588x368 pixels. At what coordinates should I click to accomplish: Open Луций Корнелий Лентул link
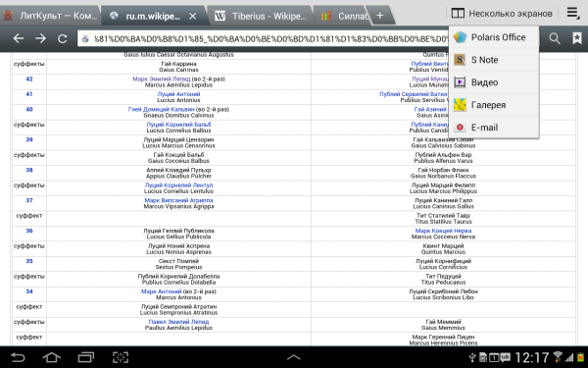[x=179, y=185]
